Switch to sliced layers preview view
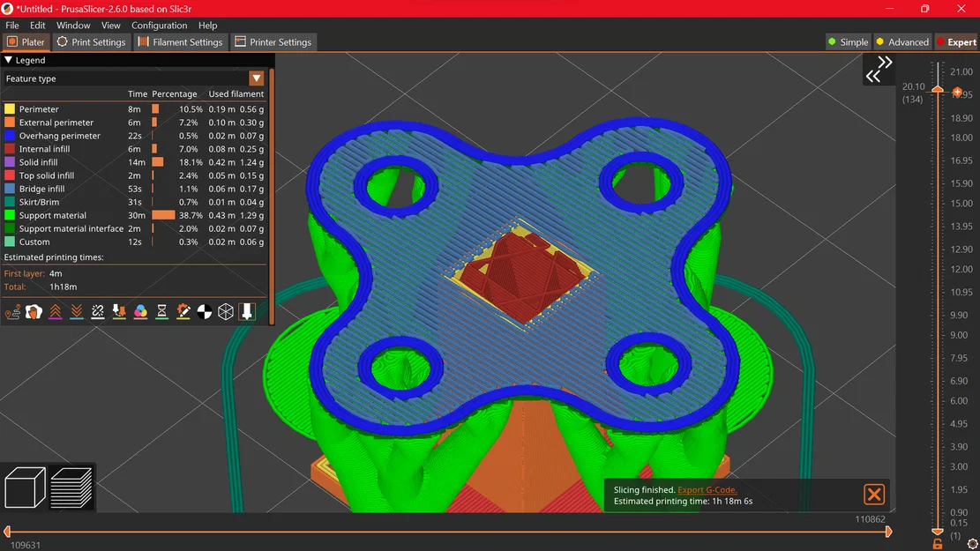The image size is (980, 551). pyautogui.click(x=71, y=488)
